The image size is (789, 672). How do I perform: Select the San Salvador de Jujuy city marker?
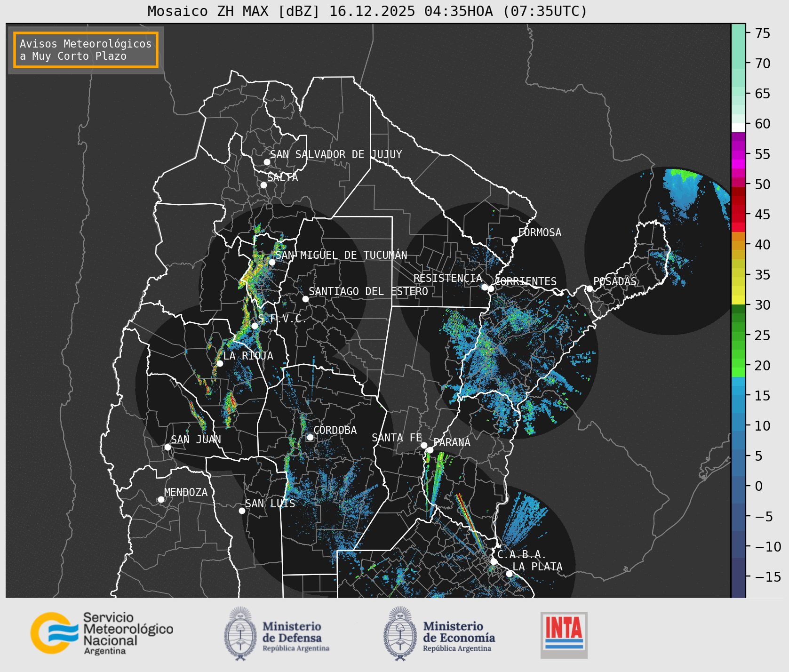267,162
